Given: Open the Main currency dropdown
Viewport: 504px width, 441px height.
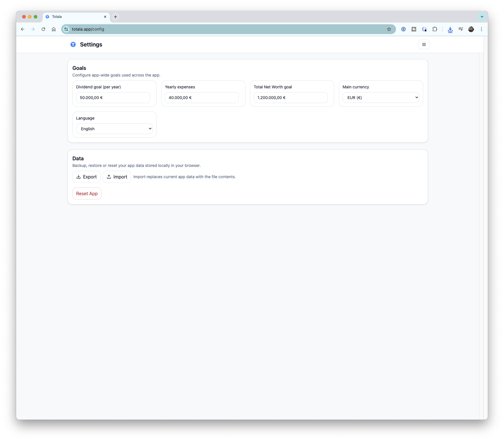Looking at the screenshot, I should pyautogui.click(x=381, y=98).
